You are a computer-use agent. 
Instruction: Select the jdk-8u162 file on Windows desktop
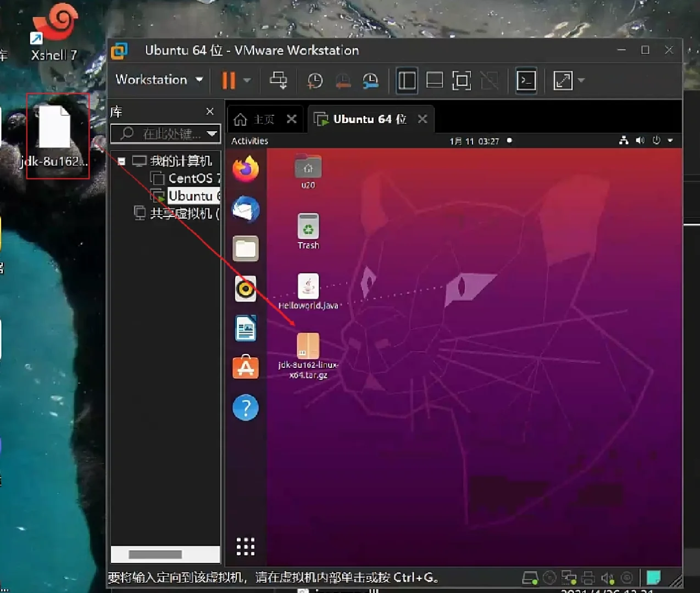[54, 136]
